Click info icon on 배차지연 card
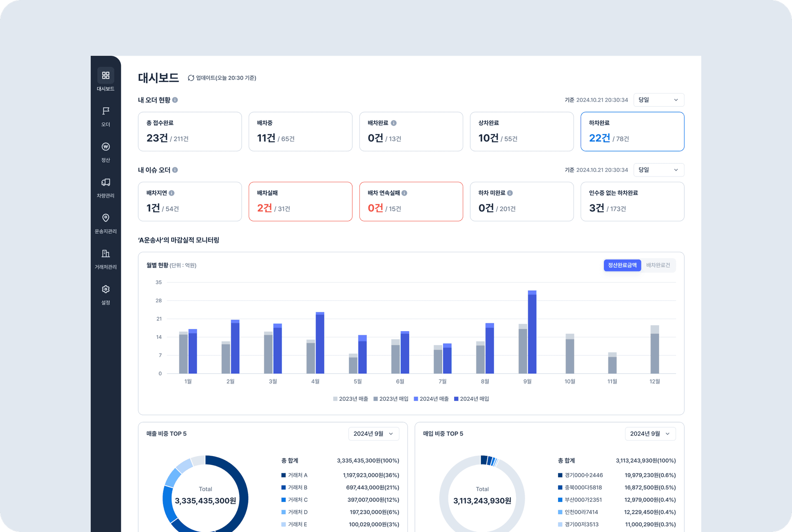Viewport: 792px width, 532px height. click(x=172, y=193)
